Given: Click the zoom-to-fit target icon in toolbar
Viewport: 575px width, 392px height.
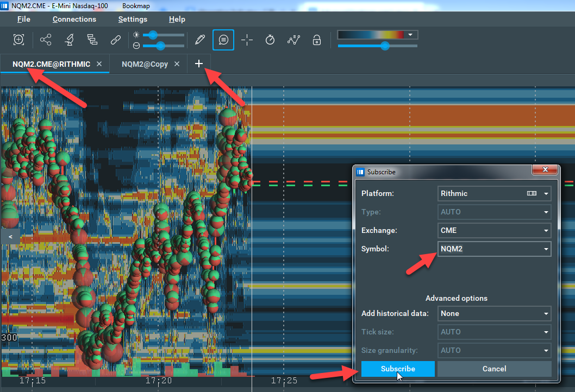Looking at the screenshot, I should point(18,40).
